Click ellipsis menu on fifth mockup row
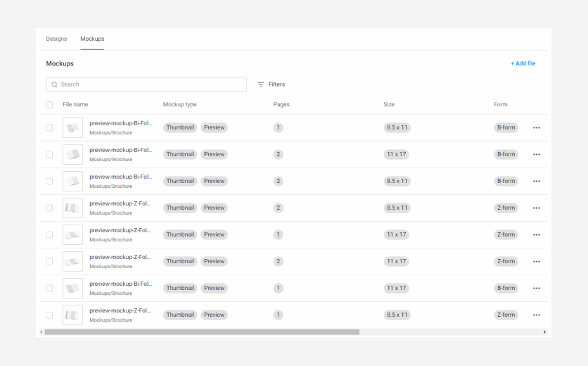The height and width of the screenshot is (366, 588). [537, 235]
